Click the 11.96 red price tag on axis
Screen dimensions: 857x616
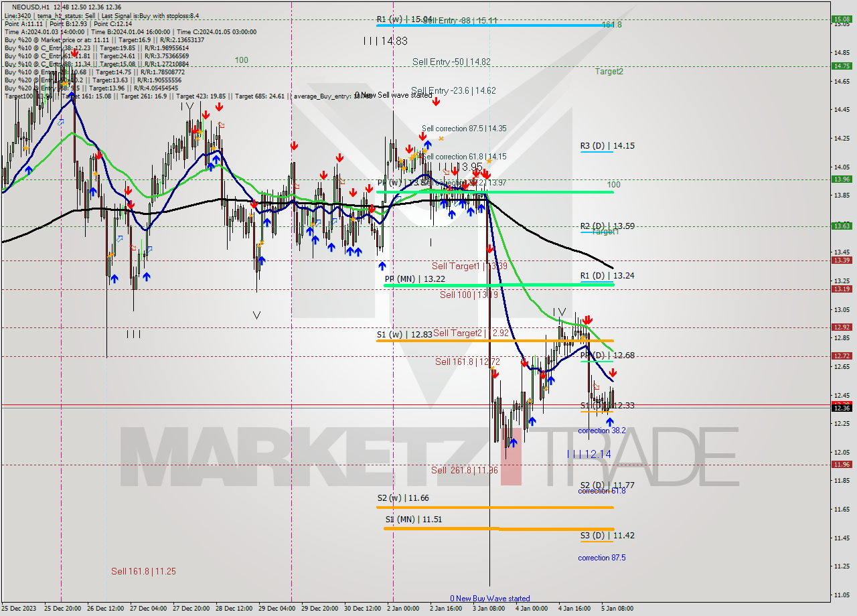pyautogui.click(x=842, y=464)
